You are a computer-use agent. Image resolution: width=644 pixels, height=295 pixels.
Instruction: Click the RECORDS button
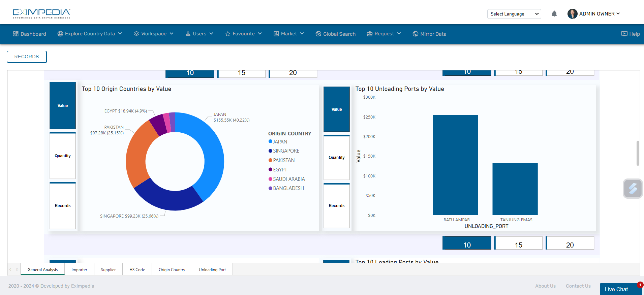click(27, 57)
